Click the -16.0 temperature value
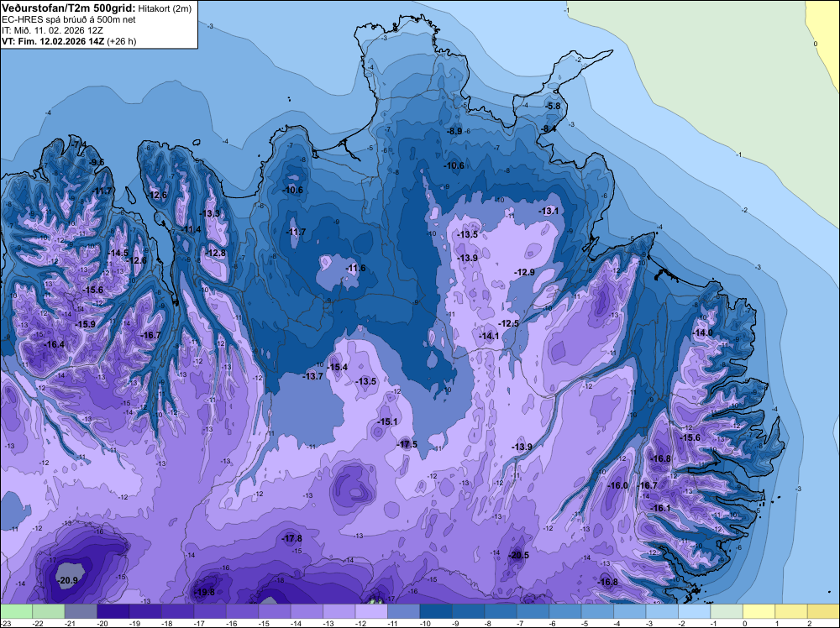Screen dimensions: 840x628 coord(617,485)
